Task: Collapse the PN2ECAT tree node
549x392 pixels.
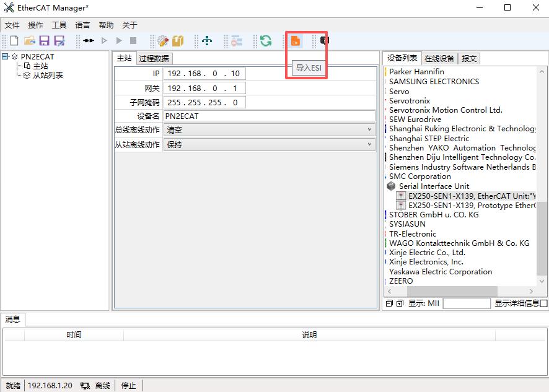Action: pos(6,56)
